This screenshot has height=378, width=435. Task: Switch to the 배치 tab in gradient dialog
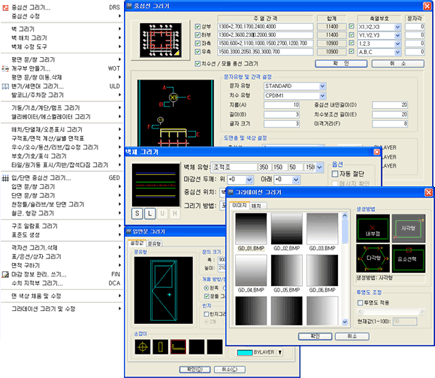[256, 206]
